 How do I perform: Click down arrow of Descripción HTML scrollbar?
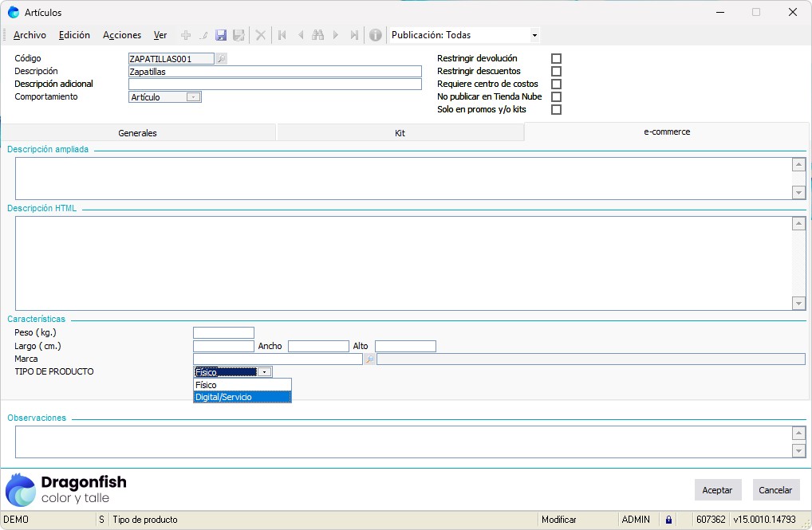[x=798, y=303]
